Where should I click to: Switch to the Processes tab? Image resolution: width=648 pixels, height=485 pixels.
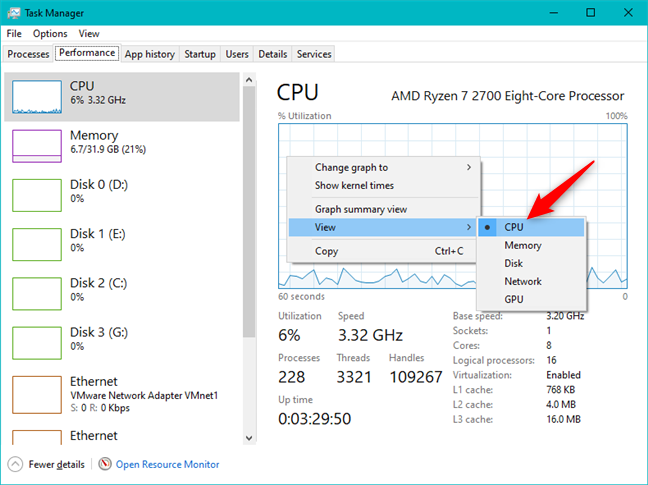point(28,54)
